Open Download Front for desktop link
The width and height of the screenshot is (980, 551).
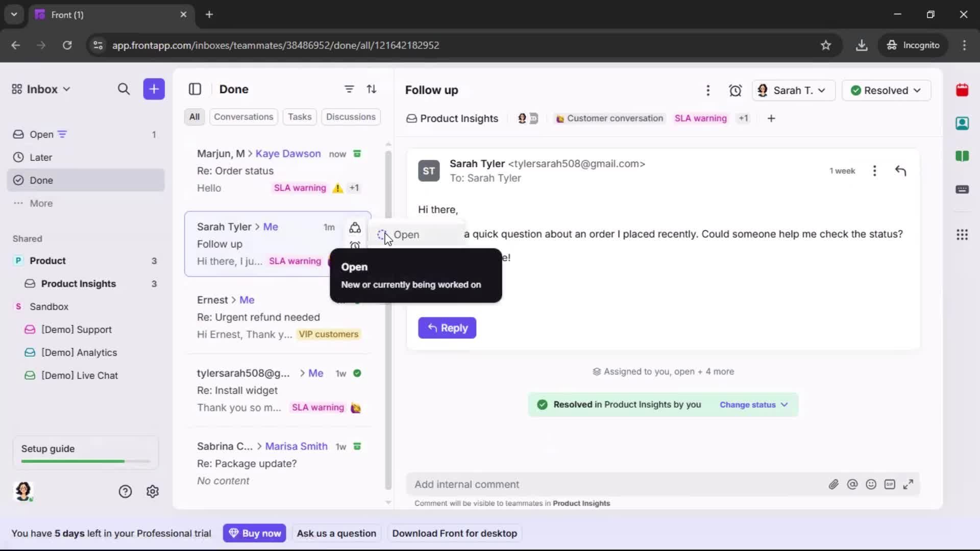coord(454,533)
